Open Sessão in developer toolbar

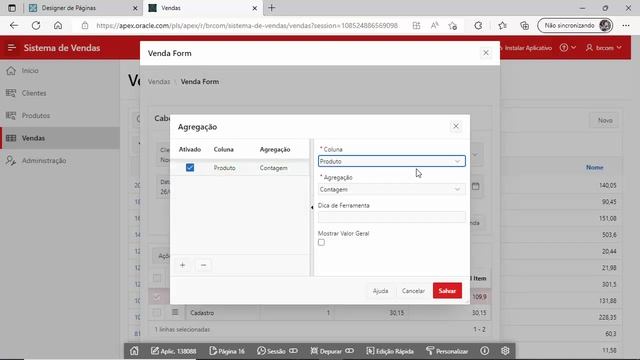click(x=277, y=351)
